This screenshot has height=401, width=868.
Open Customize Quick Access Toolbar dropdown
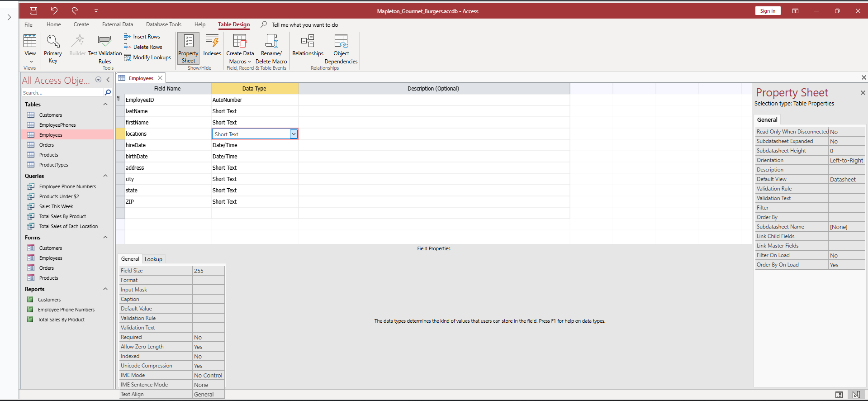[96, 11]
